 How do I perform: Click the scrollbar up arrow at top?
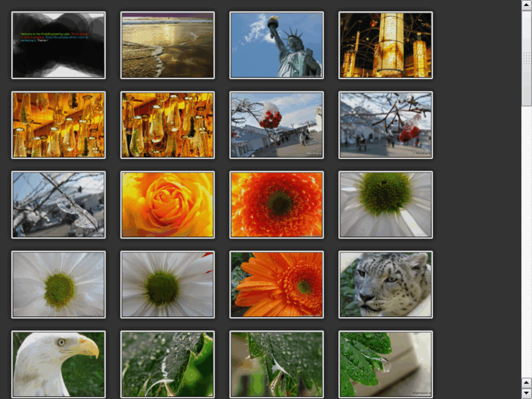526,5
